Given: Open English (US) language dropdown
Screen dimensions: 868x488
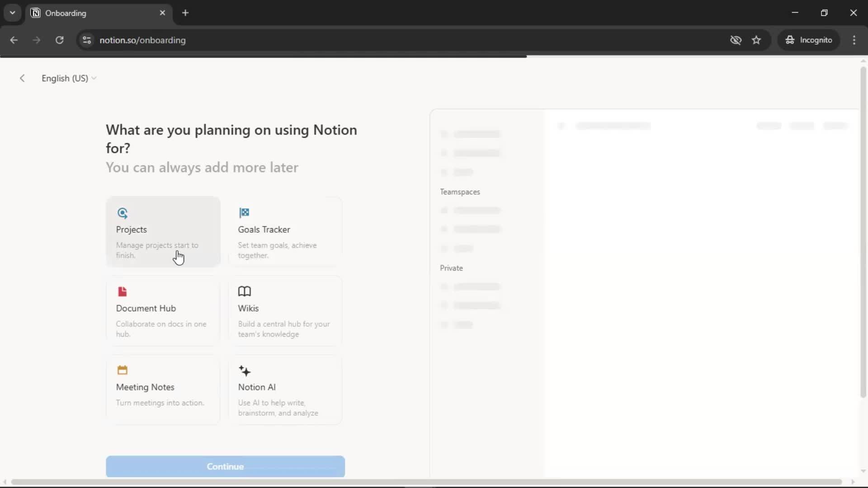Looking at the screenshot, I should (69, 78).
